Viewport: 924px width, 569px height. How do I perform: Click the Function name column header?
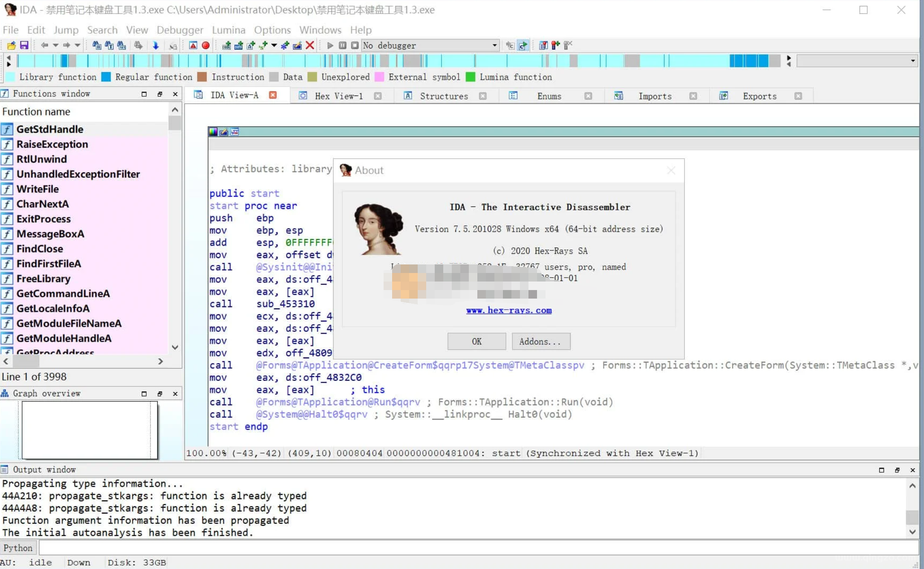(x=84, y=112)
